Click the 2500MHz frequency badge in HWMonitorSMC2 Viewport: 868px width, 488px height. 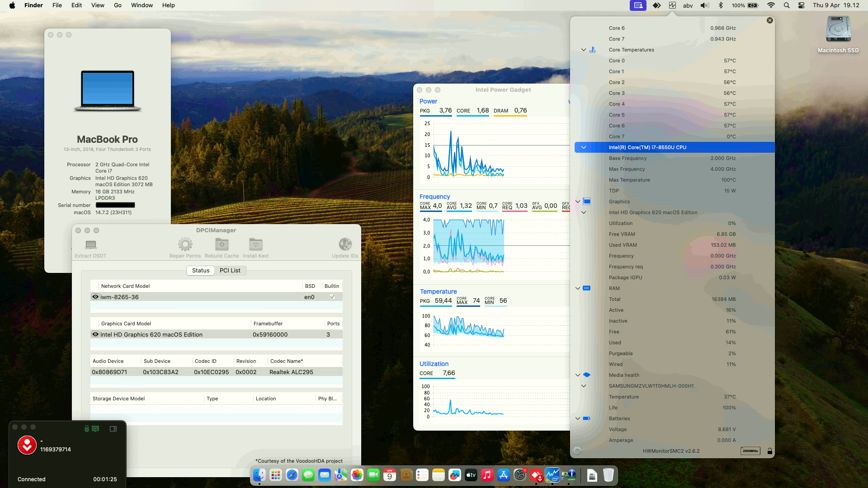[750, 451]
